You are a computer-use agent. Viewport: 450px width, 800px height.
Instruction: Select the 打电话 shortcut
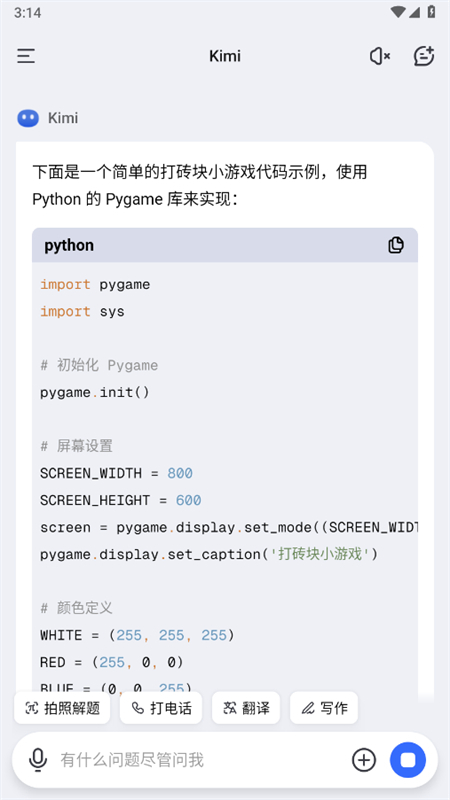(161, 708)
